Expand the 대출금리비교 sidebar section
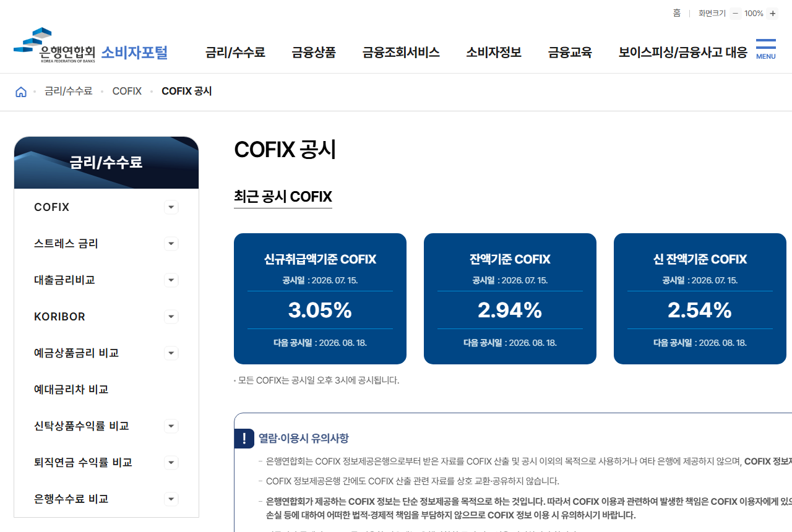The width and height of the screenshot is (792, 532). pos(171,280)
